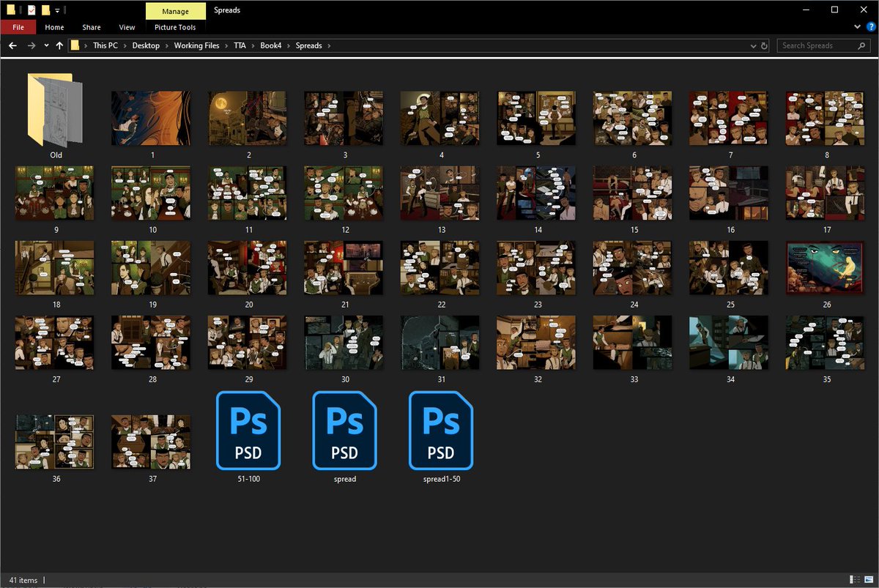Click the New Folder quick access icon
879x588 pixels.
(x=45, y=10)
